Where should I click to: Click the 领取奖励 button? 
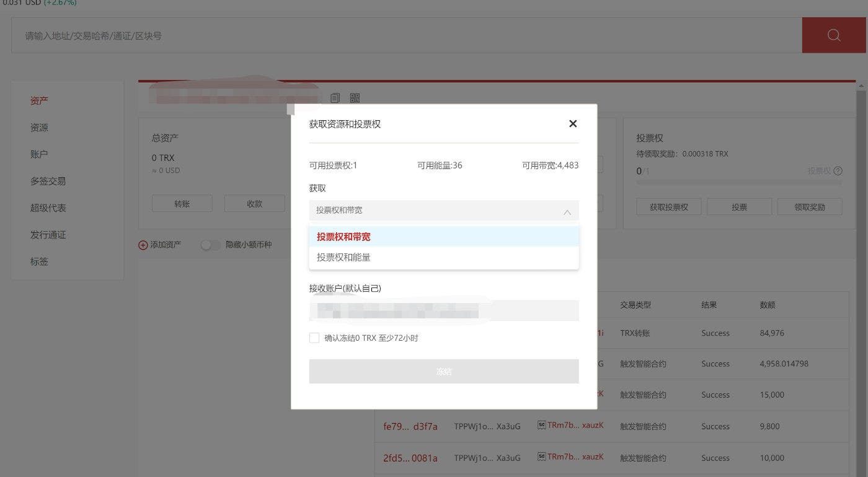pos(810,207)
